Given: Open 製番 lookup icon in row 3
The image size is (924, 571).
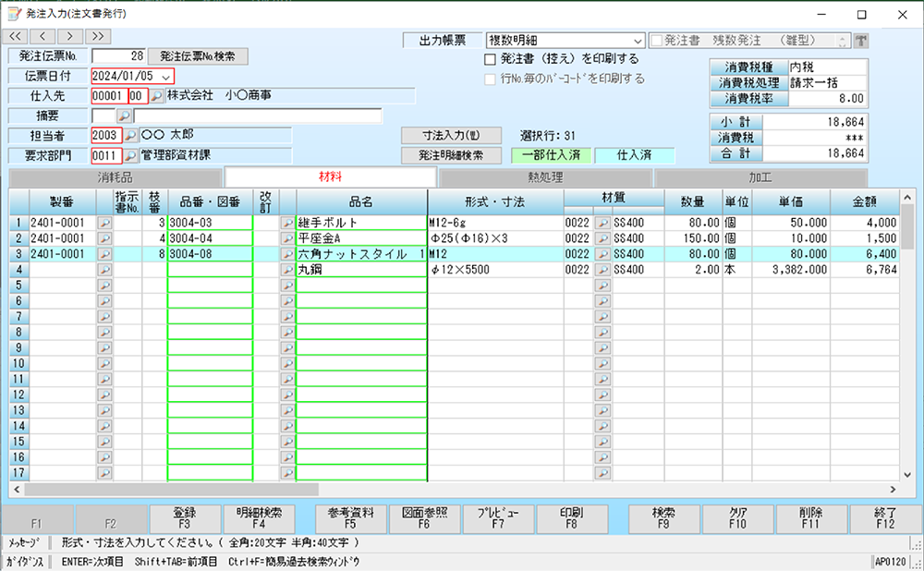Looking at the screenshot, I should point(105,254).
